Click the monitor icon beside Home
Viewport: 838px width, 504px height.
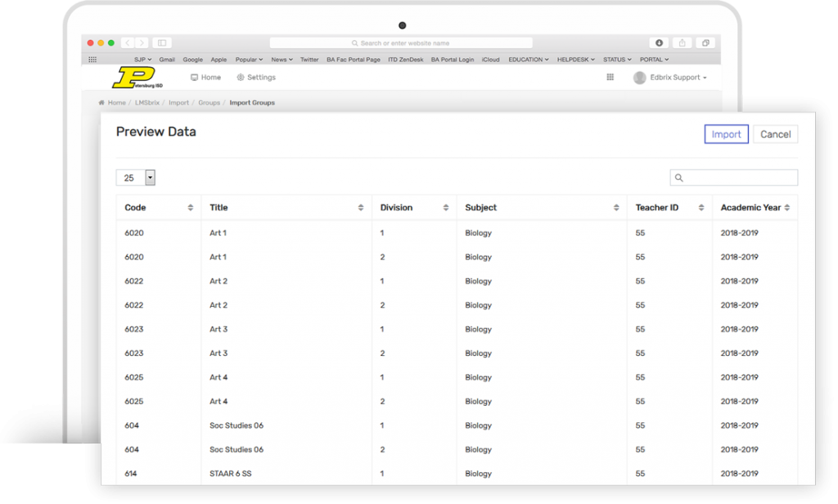coord(194,78)
